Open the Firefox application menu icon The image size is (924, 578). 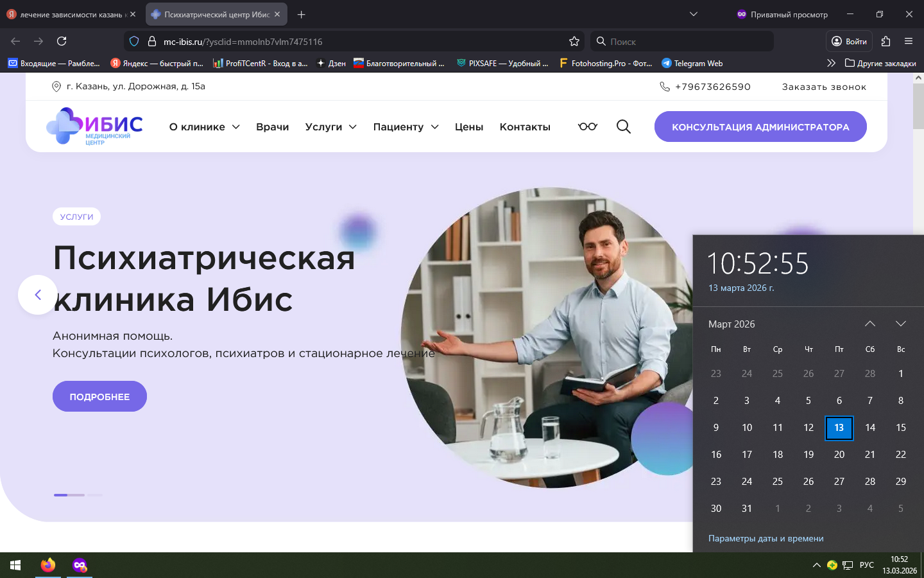click(x=909, y=41)
